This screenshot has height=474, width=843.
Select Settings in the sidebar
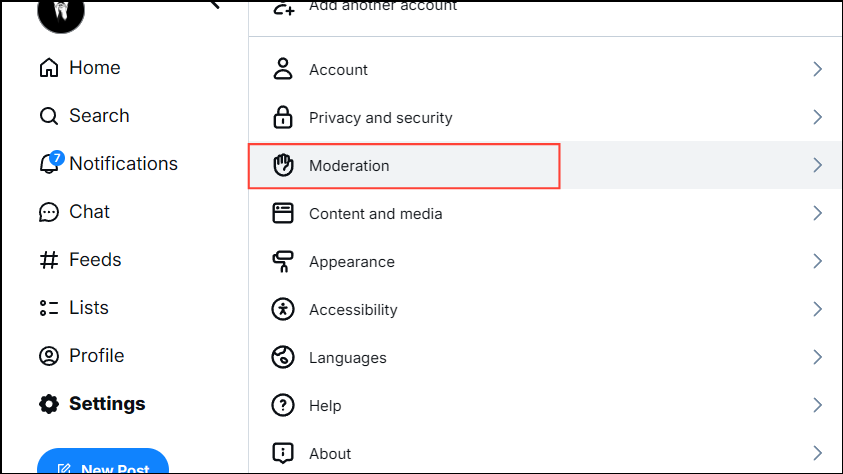pyautogui.click(x=106, y=404)
